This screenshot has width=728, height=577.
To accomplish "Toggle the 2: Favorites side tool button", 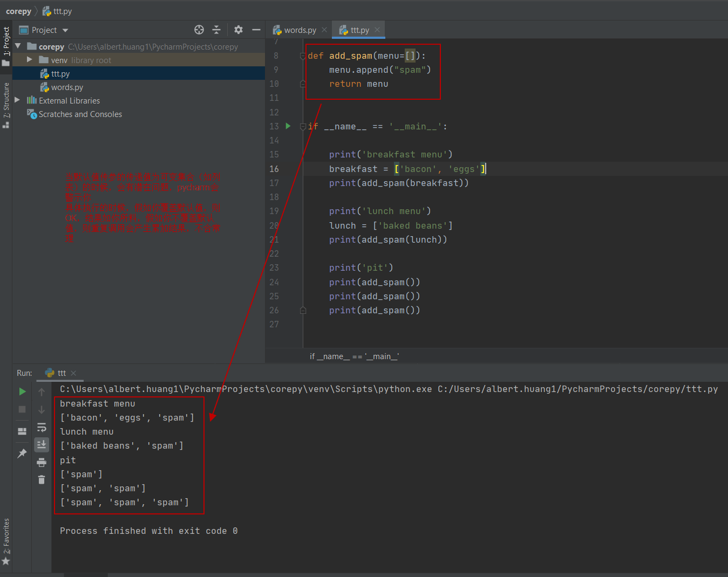I will click(6, 536).
